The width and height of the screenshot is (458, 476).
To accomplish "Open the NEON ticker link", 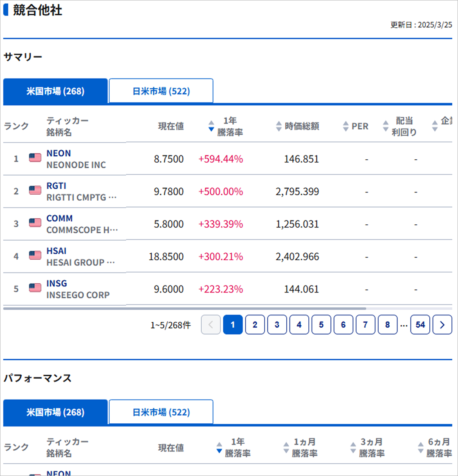I will [58, 153].
